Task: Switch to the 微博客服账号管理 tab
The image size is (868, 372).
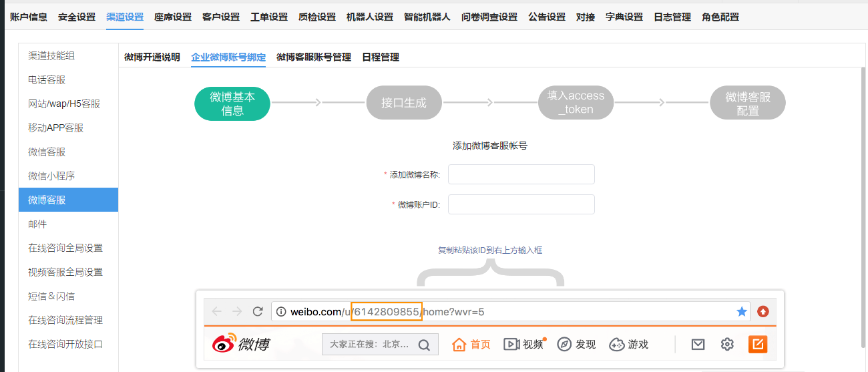Action: coord(314,57)
